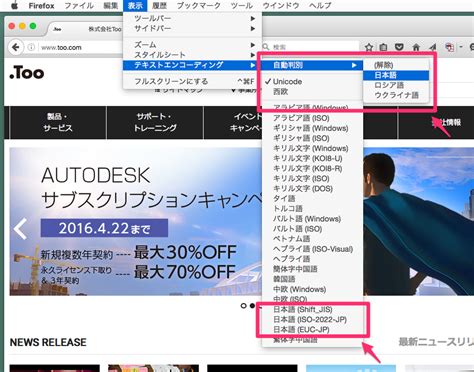Image resolution: width=474 pixels, height=372 pixels.
Task: Choose トルコ語 encoding
Action: coord(312,209)
